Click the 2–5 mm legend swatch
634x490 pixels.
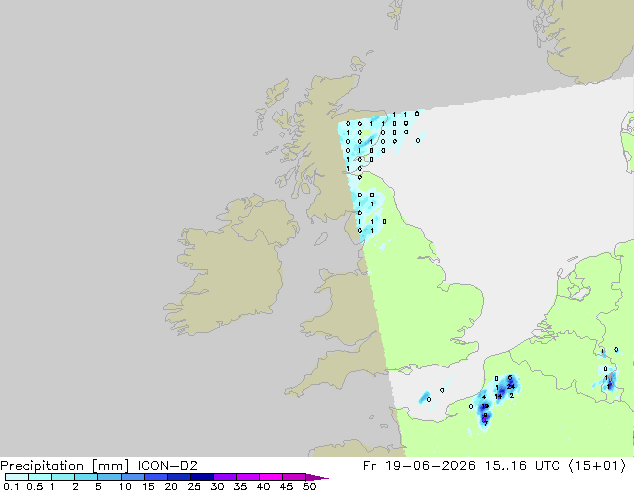(86, 477)
